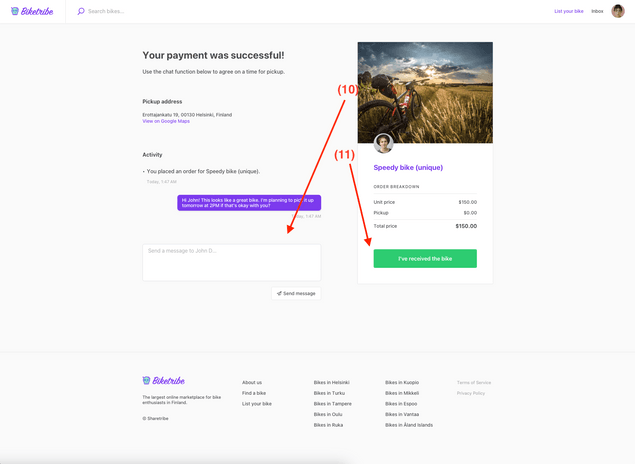This screenshot has height=464, width=635.
Task: Open About us footer link
Action: click(252, 382)
